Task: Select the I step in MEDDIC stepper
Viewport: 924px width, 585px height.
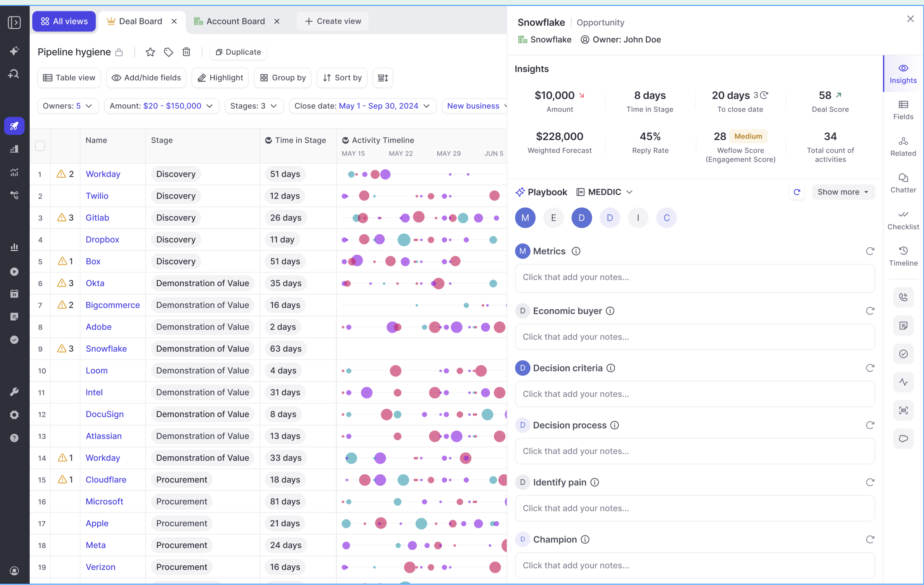Action: (638, 218)
